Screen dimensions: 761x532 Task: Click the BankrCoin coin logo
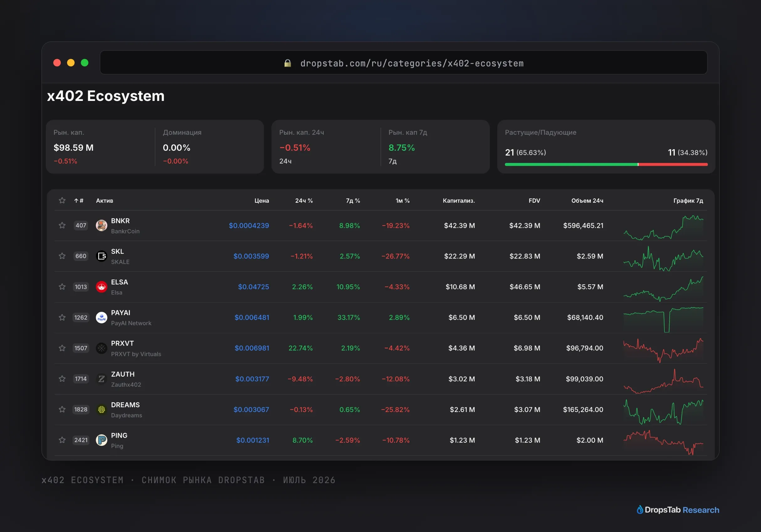[102, 226]
